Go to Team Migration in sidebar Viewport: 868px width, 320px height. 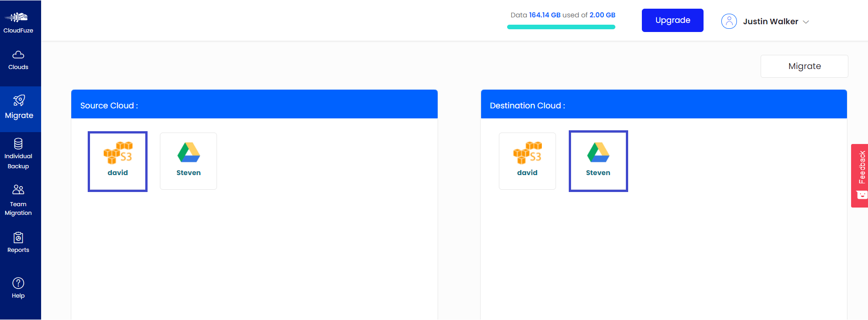pyautogui.click(x=18, y=200)
